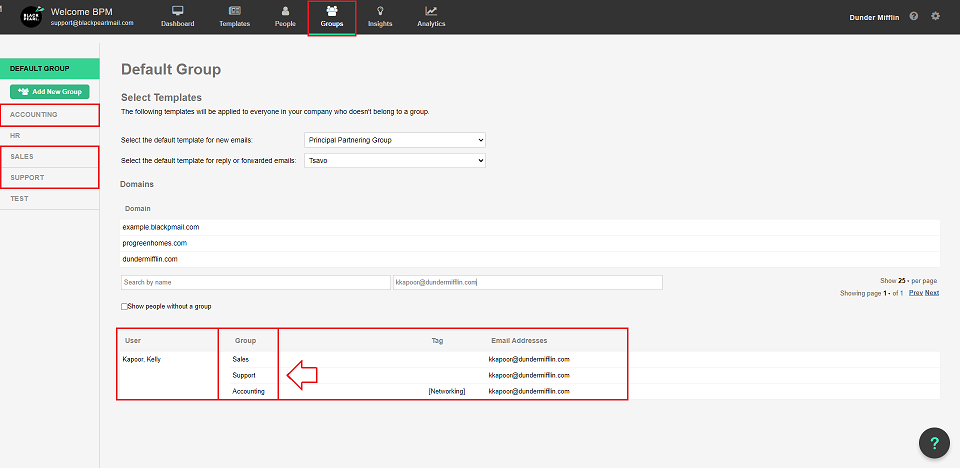Click the help question mark icon in header
Image resolution: width=960 pixels, height=468 pixels.
[914, 17]
